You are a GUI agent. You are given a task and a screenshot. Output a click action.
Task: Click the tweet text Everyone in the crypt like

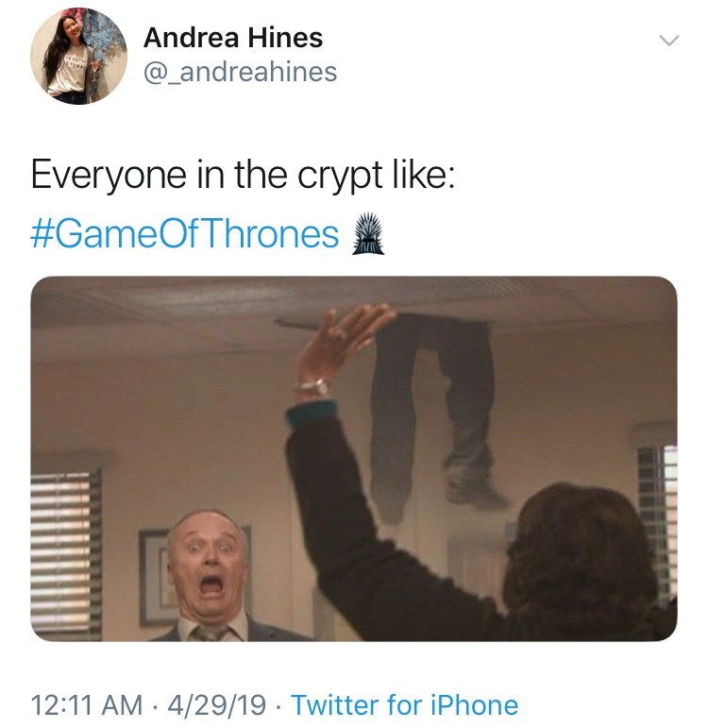pos(243,175)
